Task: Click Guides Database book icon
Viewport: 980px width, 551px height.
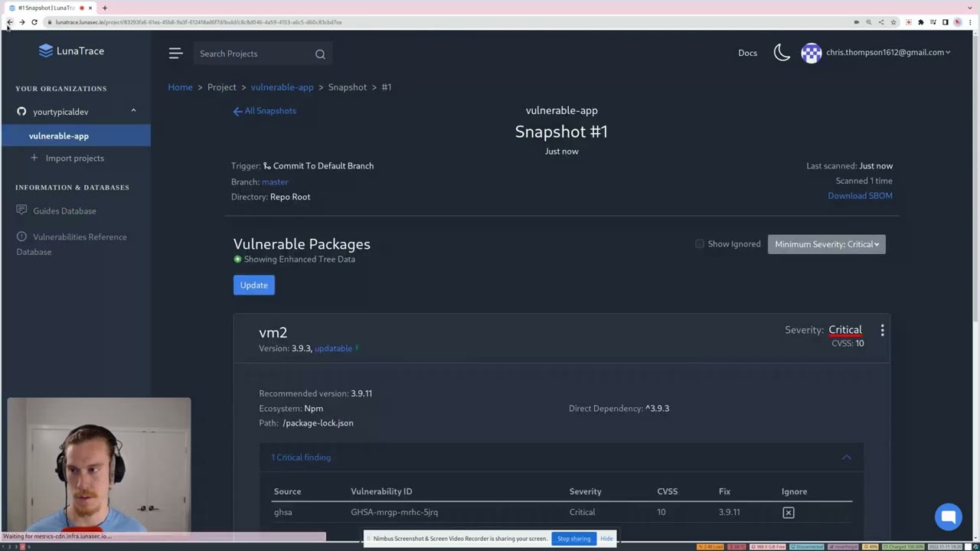Action: pos(21,210)
